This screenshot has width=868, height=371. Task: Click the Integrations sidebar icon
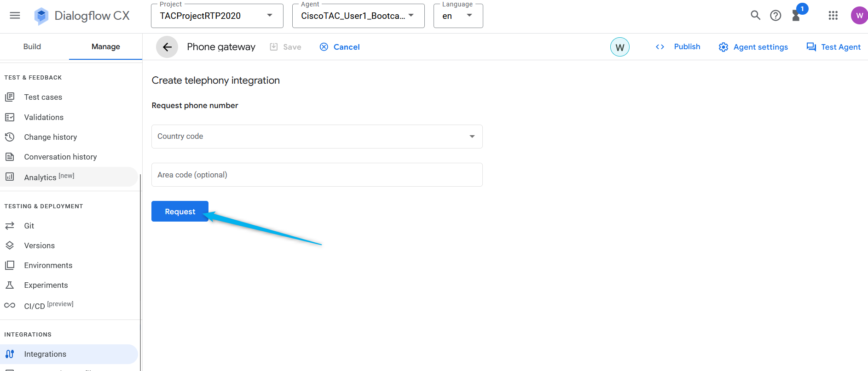pos(10,354)
